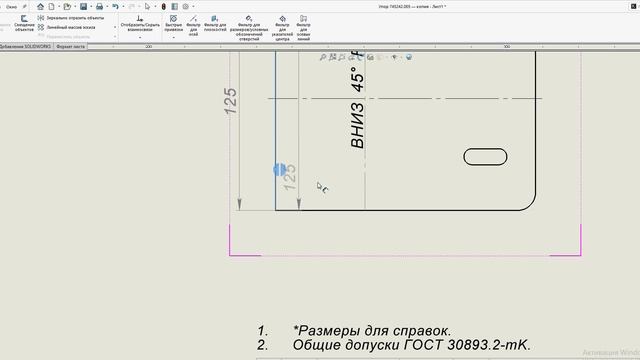This screenshot has height=360, width=640.
Task: Select Зеркально отразить объекты tool
Action: coord(71,18)
